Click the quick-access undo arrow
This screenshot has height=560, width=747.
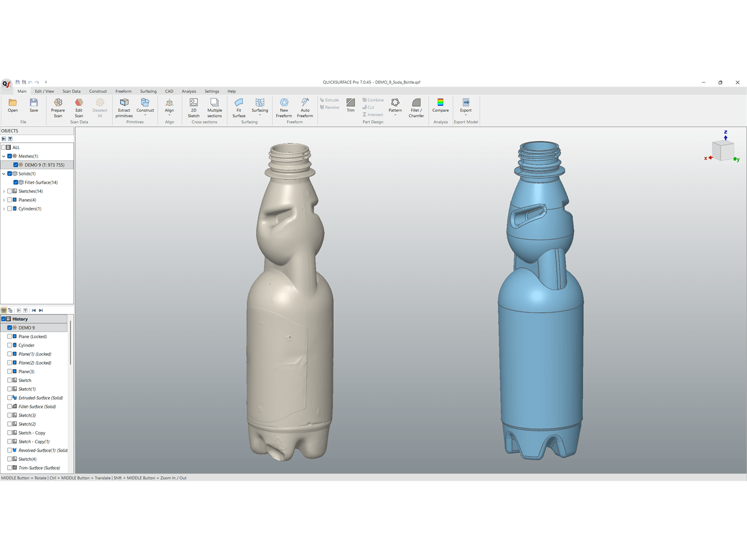coord(30,82)
